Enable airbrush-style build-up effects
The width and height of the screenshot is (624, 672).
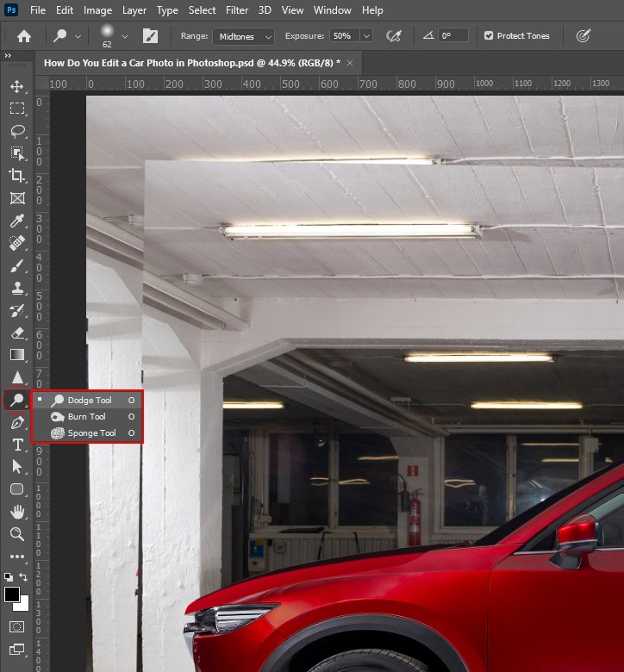[394, 36]
